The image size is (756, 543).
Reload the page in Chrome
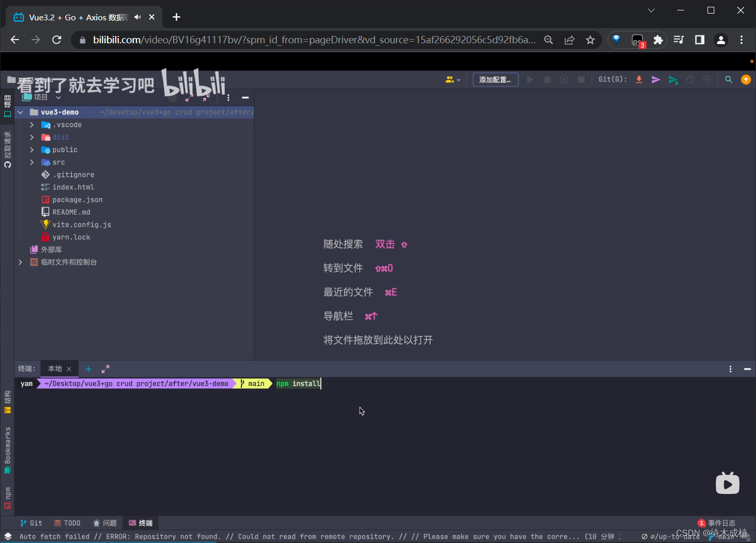click(x=57, y=40)
